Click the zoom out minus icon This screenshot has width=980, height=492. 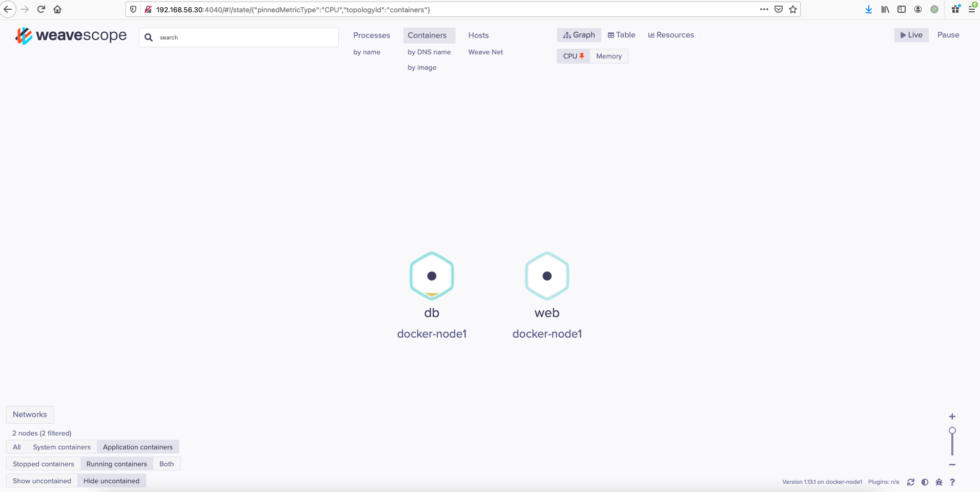[952, 465]
